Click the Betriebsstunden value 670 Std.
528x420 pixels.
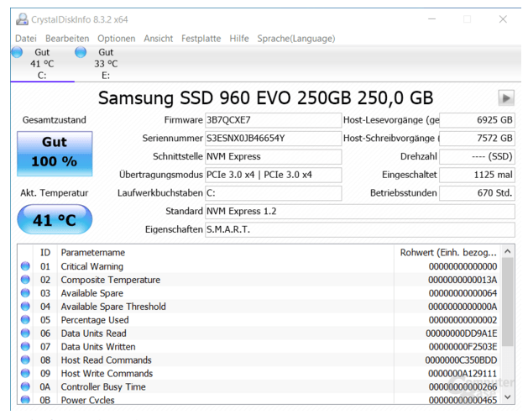pyautogui.click(x=477, y=193)
